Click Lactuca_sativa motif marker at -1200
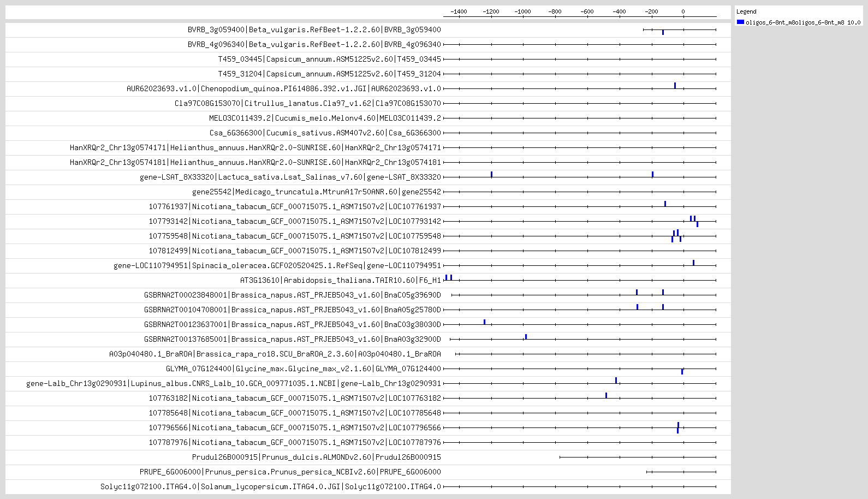This screenshot has height=499, width=868. 491,174
